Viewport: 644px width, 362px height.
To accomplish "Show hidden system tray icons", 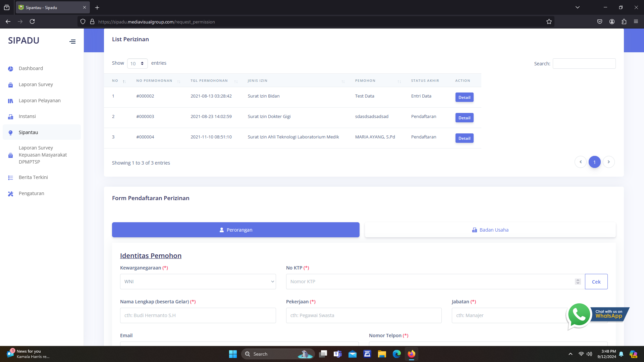I will [x=571, y=354].
